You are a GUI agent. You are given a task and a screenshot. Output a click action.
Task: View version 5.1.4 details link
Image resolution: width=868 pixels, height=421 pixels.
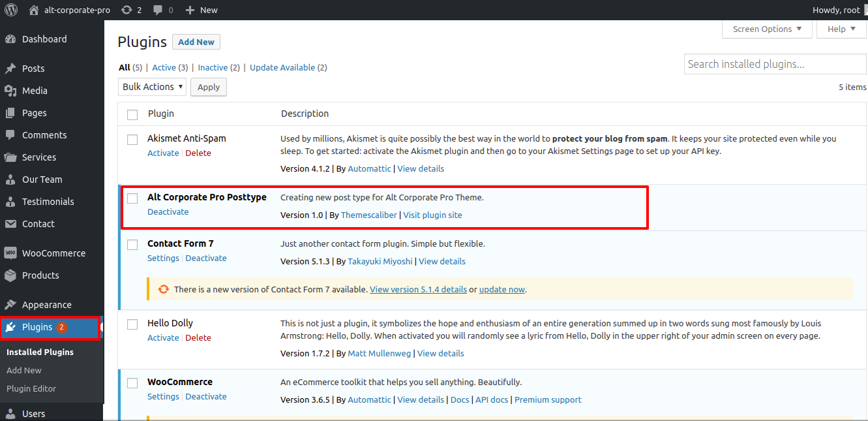coord(418,289)
